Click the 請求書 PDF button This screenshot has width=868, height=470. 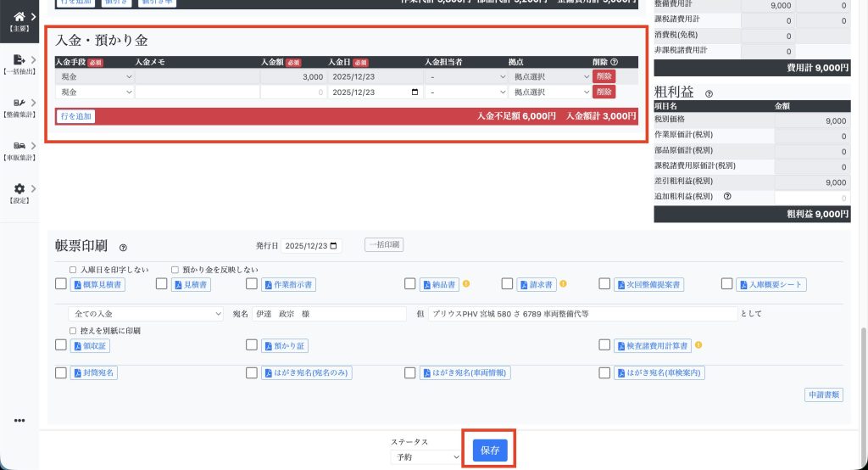click(x=534, y=285)
